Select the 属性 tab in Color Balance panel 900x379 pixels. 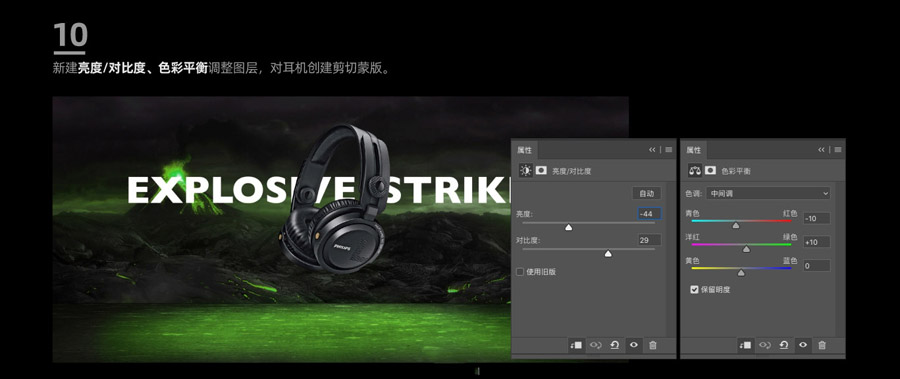click(x=693, y=150)
